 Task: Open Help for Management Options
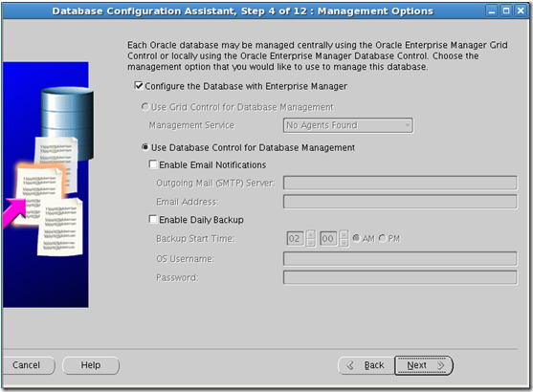point(91,365)
